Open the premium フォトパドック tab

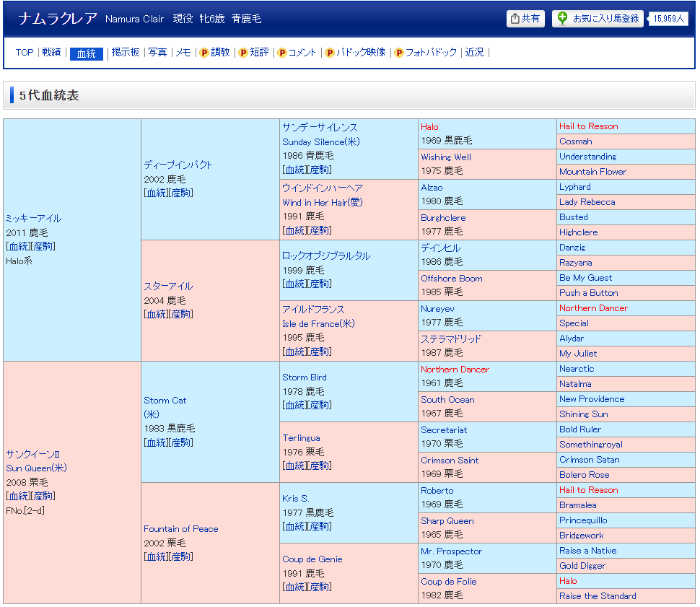[426, 53]
